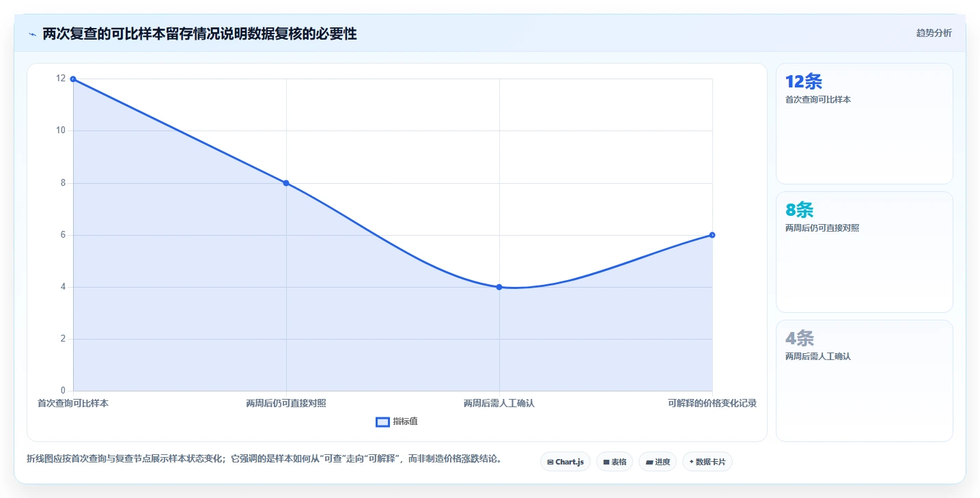
Task: Click the 首次查询可比样本 caption under 12条
Action: tap(818, 100)
